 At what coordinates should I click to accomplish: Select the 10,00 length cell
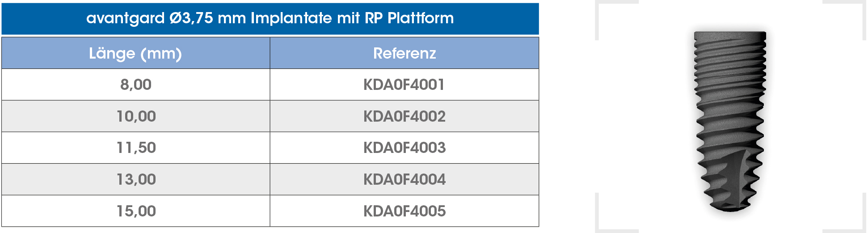pyautogui.click(x=135, y=116)
